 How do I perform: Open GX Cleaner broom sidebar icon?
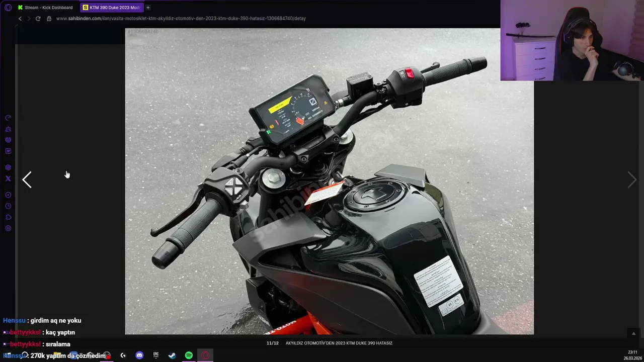click(x=8, y=129)
